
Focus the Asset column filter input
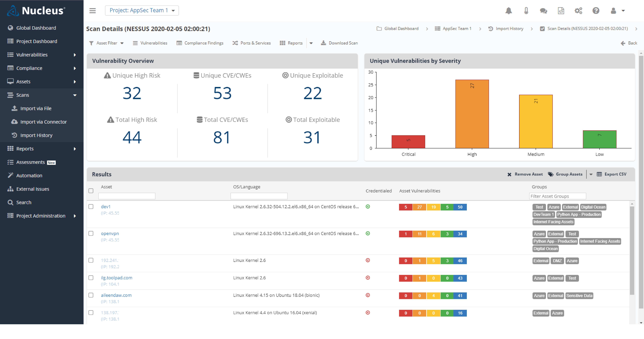pyautogui.click(x=127, y=196)
